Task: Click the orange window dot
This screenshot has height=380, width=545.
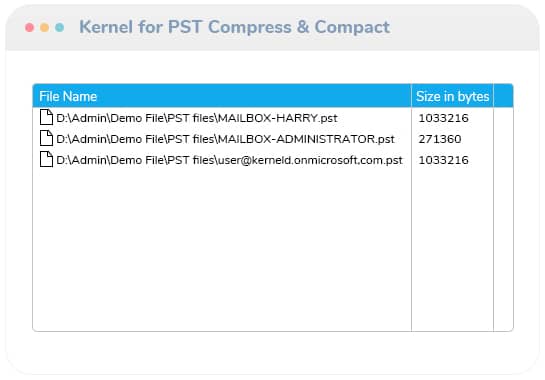Action: pos(44,27)
